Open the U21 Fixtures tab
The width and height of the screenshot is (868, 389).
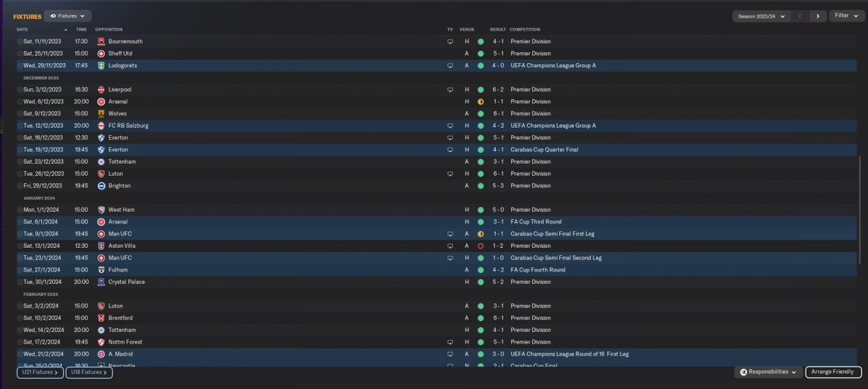click(x=40, y=372)
